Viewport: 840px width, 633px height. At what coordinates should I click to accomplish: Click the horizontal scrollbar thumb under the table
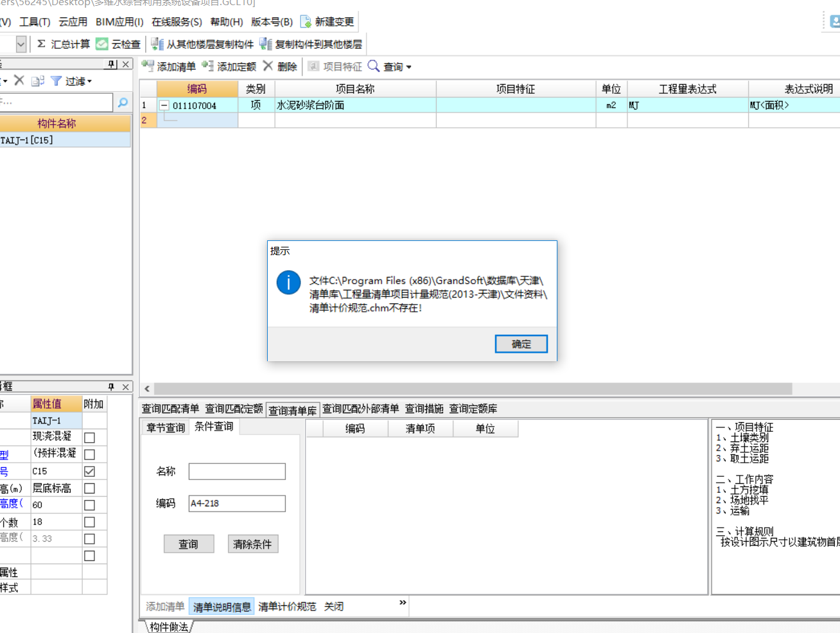coord(473,389)
